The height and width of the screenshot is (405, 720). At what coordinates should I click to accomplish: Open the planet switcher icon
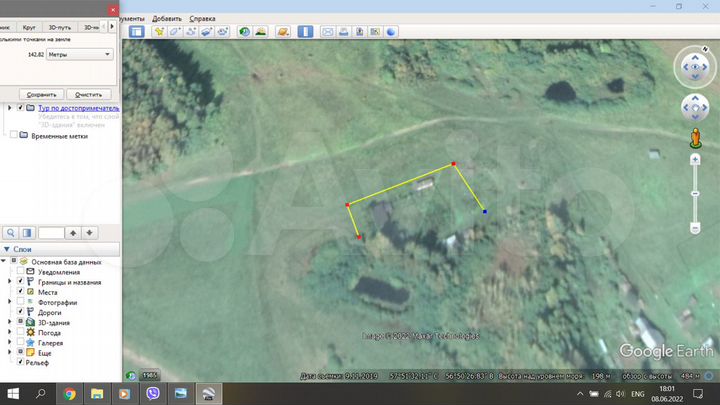pyautogui.click(x=283, y=32)
